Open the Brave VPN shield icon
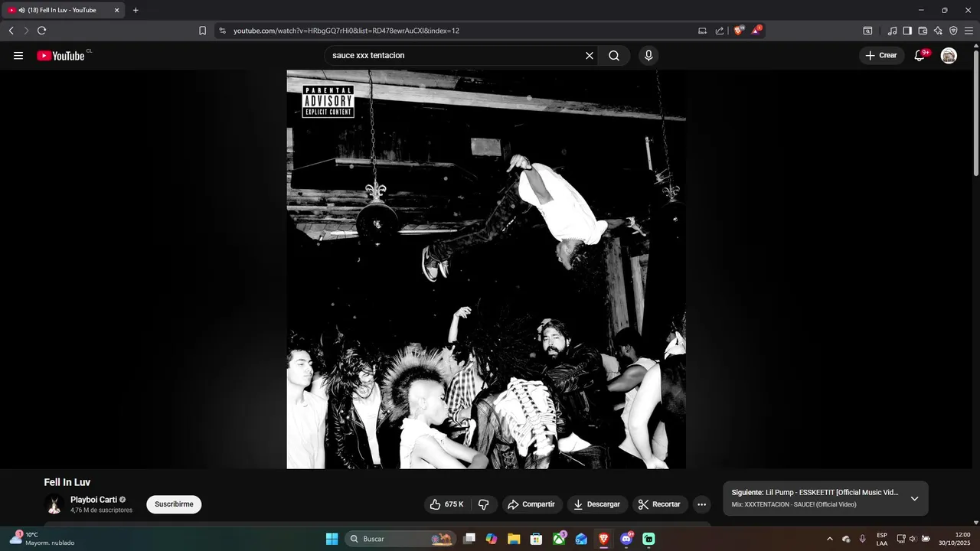980x551 pixels. 953,31
